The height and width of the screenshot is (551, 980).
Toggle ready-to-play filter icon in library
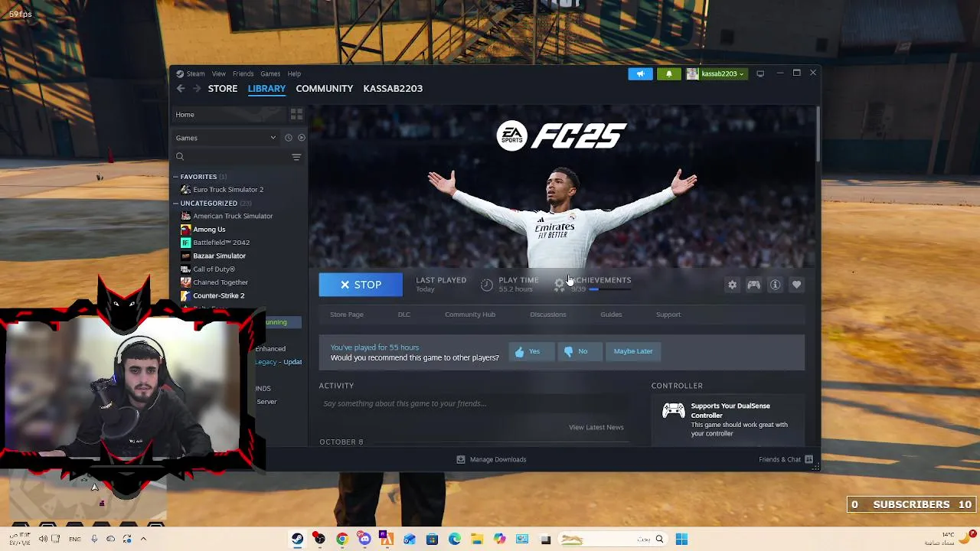(x=301, y=138)
